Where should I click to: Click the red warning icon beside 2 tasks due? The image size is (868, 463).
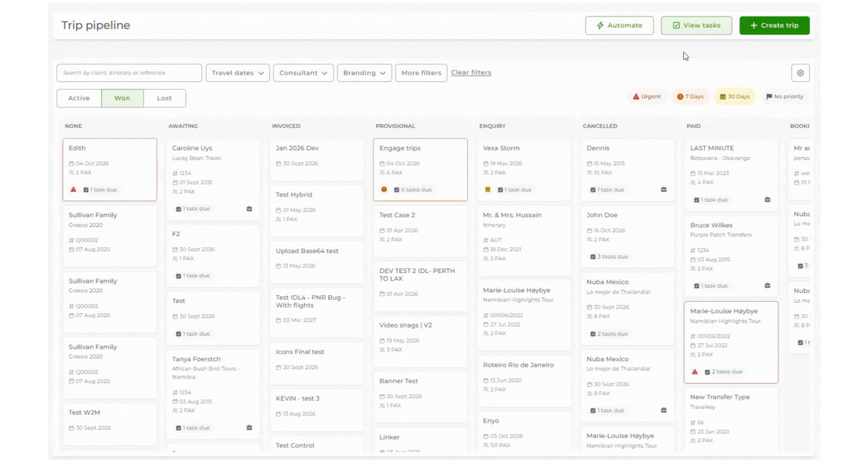point(695,372)
